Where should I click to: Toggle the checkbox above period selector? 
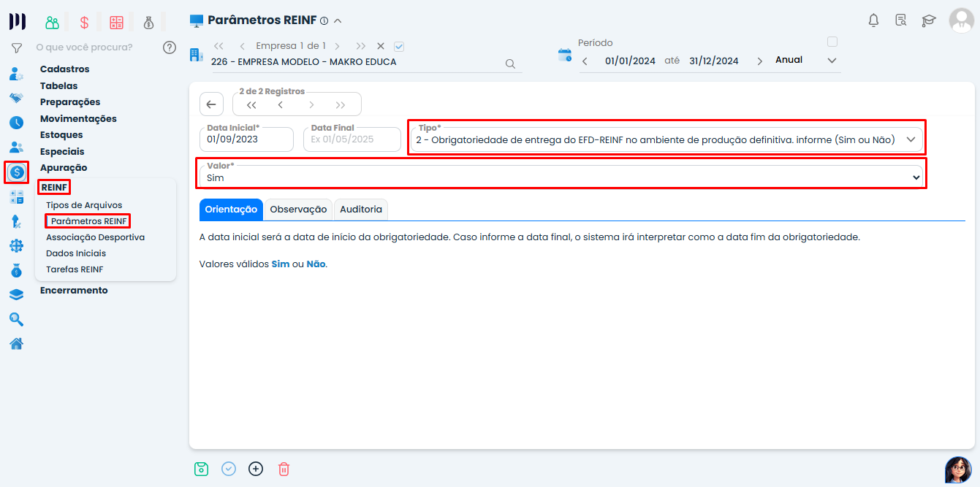tap(832, 42)
